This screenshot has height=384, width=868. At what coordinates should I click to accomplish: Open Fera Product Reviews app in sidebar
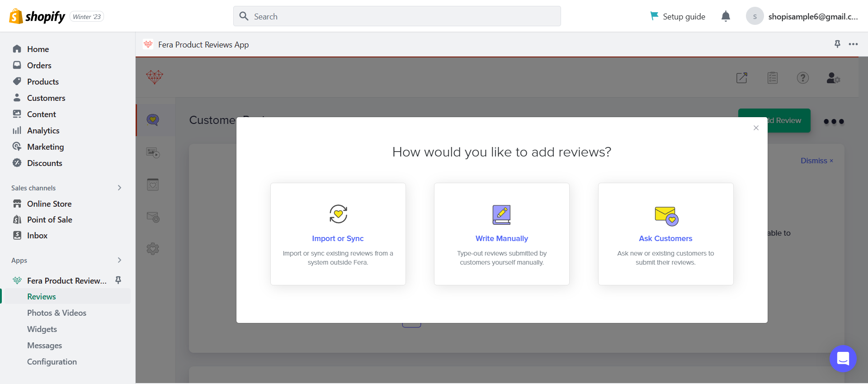(67, 280)
